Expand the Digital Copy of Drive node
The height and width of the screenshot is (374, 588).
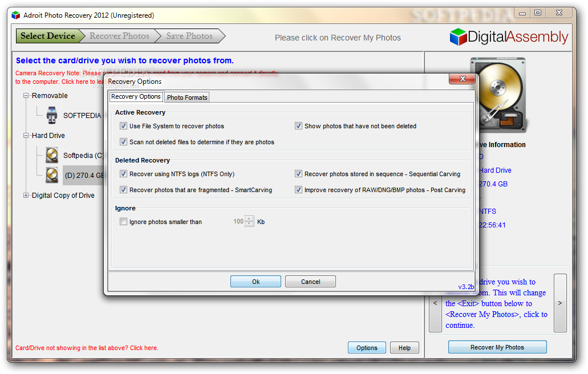[x=26, y=195]
